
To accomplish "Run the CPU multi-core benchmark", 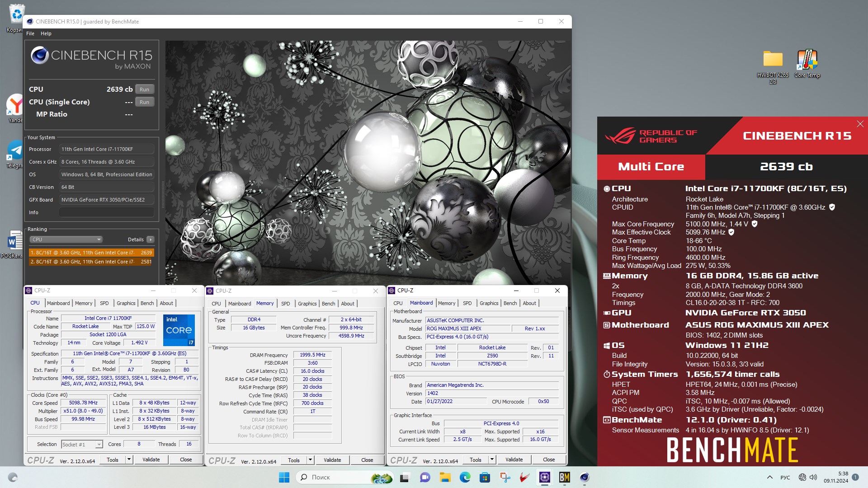I will pos(144,89).
